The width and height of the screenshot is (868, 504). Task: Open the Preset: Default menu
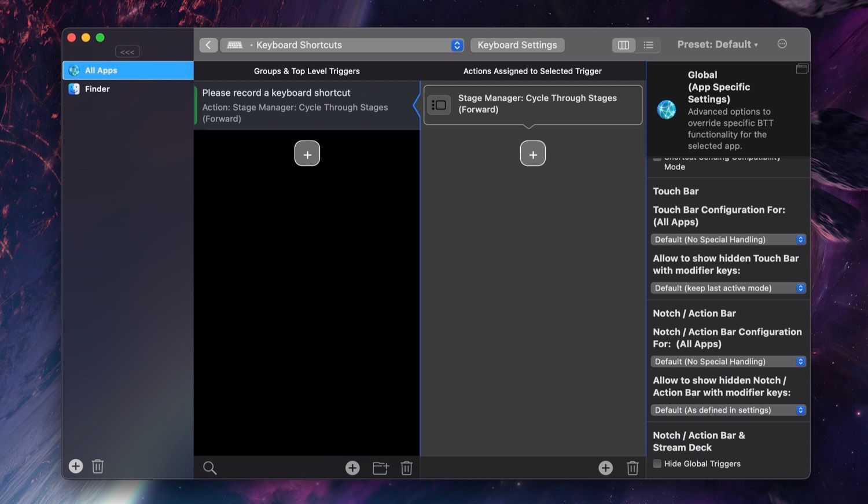(718, 43)
